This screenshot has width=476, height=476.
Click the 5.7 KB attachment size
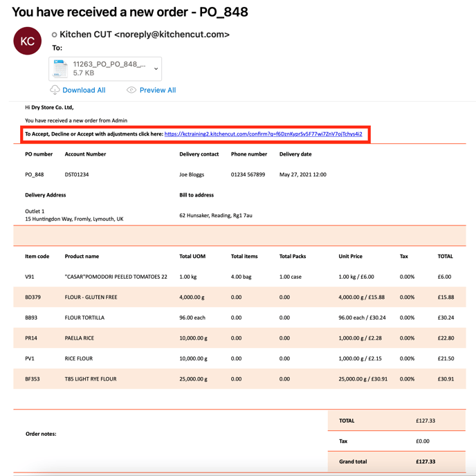click(84, 73)
